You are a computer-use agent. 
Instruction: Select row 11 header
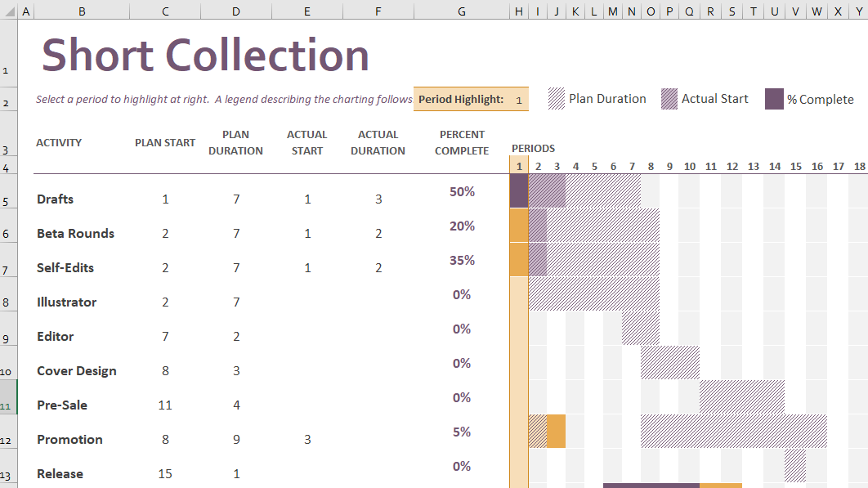click(x=8, y=397)
